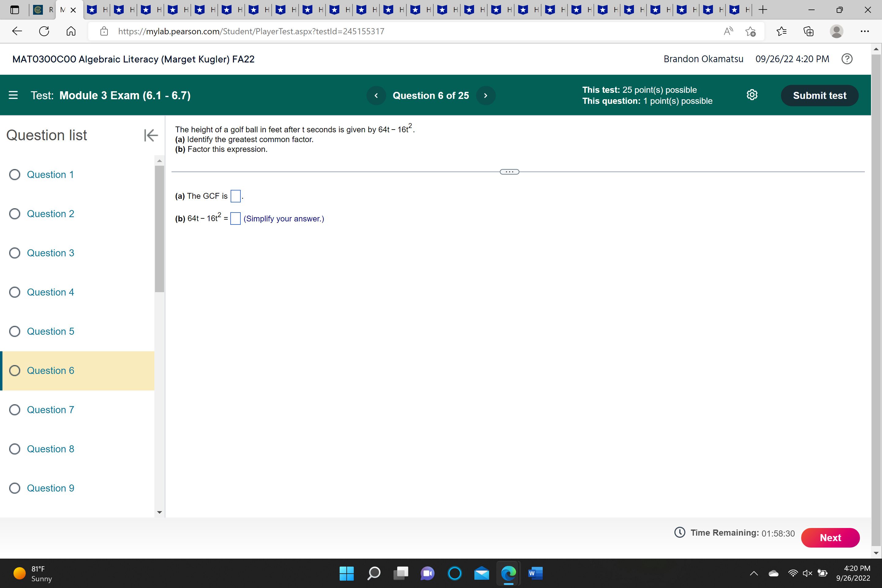The image size is (882, 588).
Task: Click the Submit test button
Action: point(820,96)
